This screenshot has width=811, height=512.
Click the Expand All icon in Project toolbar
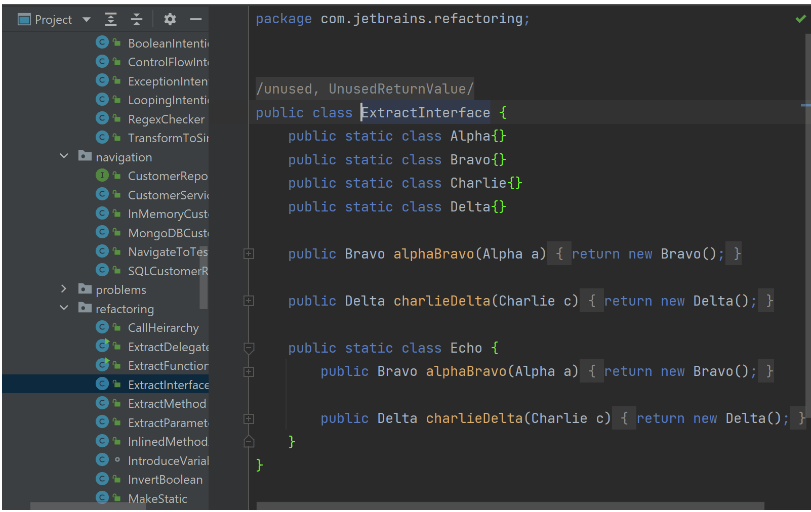(x=111, y=20)
